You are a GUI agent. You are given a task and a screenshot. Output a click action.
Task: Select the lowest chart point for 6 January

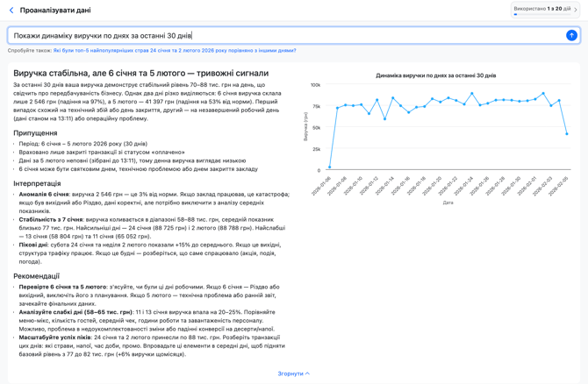330,167
